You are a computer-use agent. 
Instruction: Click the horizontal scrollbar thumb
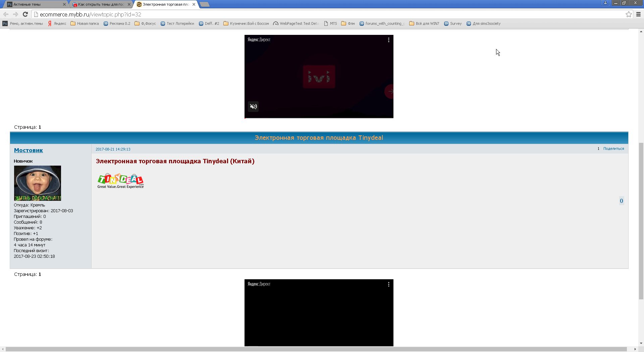316,349
